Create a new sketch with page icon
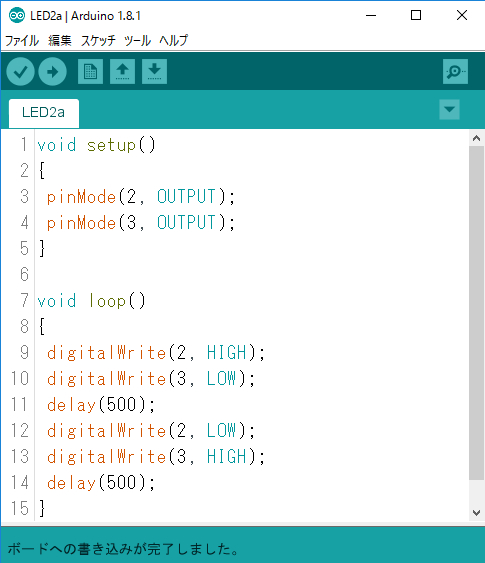Screen dimensions: 485x563 coord(90,71)
